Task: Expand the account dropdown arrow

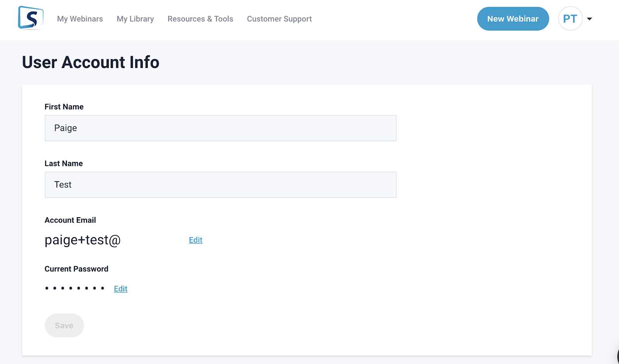Action: (590, 19)
